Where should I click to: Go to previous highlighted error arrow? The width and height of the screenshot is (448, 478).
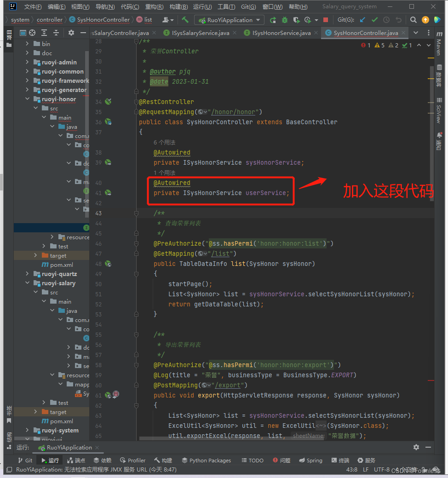coord(419,45)
